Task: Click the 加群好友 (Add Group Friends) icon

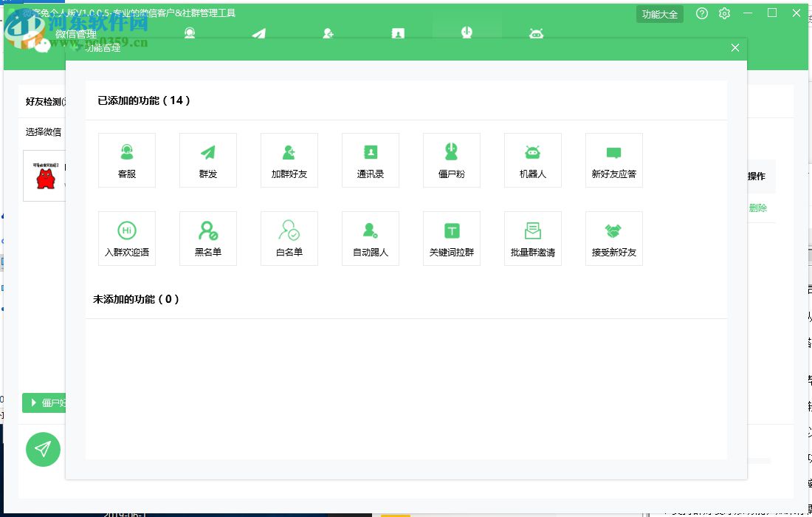Action: (x=289, y=160)
